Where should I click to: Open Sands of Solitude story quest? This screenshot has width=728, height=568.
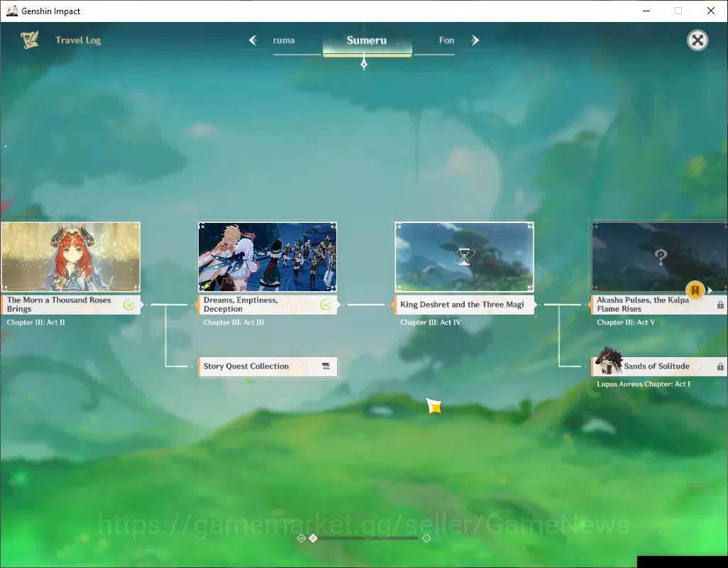point(660,366)
